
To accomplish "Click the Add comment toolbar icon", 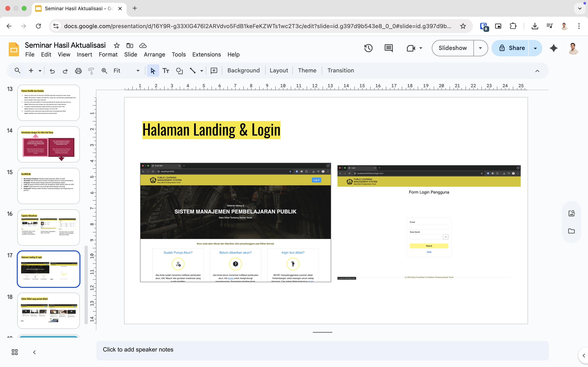I will [214, 71].
